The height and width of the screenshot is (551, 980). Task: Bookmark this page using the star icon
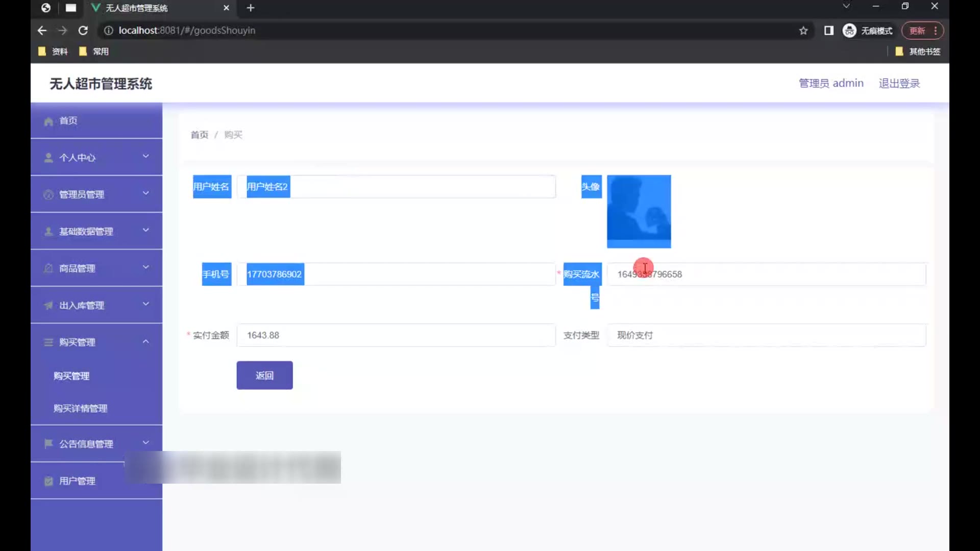click(803, 31)
